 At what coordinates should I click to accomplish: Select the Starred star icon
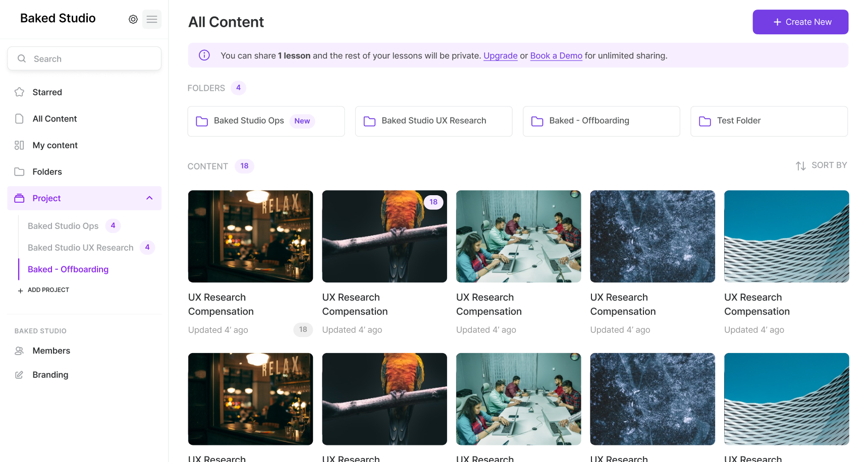tap(19, 92)
